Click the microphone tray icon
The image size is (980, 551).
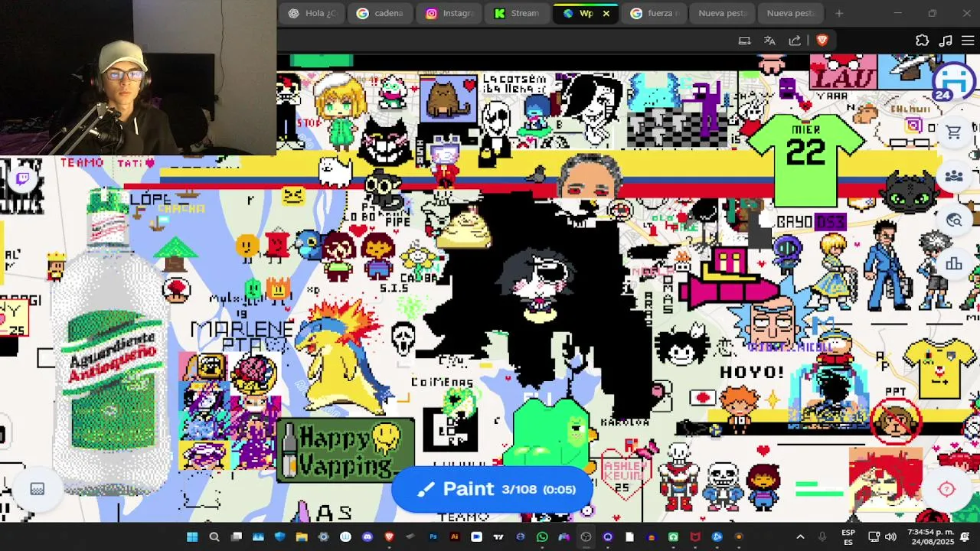click(822, 536)
